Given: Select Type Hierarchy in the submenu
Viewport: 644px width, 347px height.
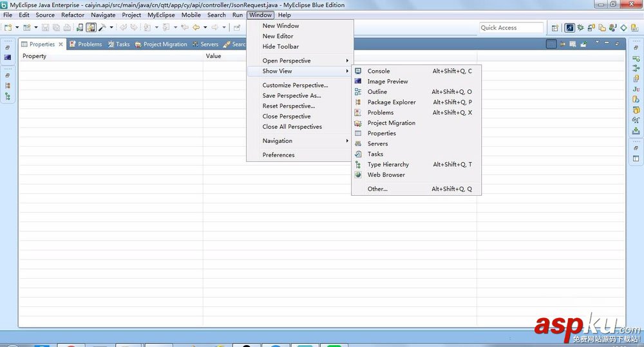Looking at the screenshot, I should point(415,164).
